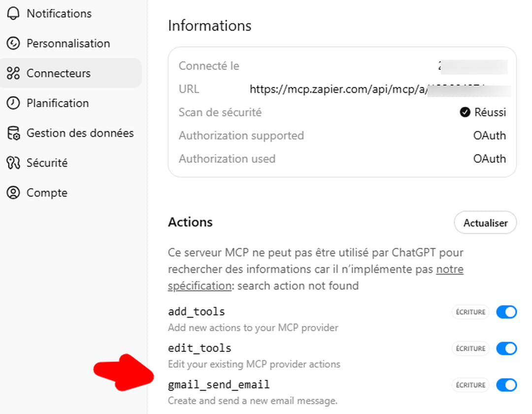Follow the "notre spécification" link
532x414 pixels.
coord(449,270)
